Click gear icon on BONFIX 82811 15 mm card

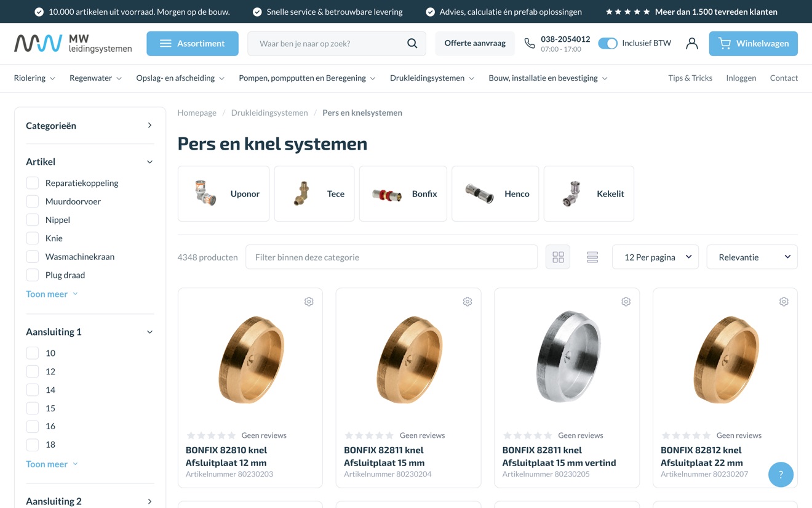point(468,302)
